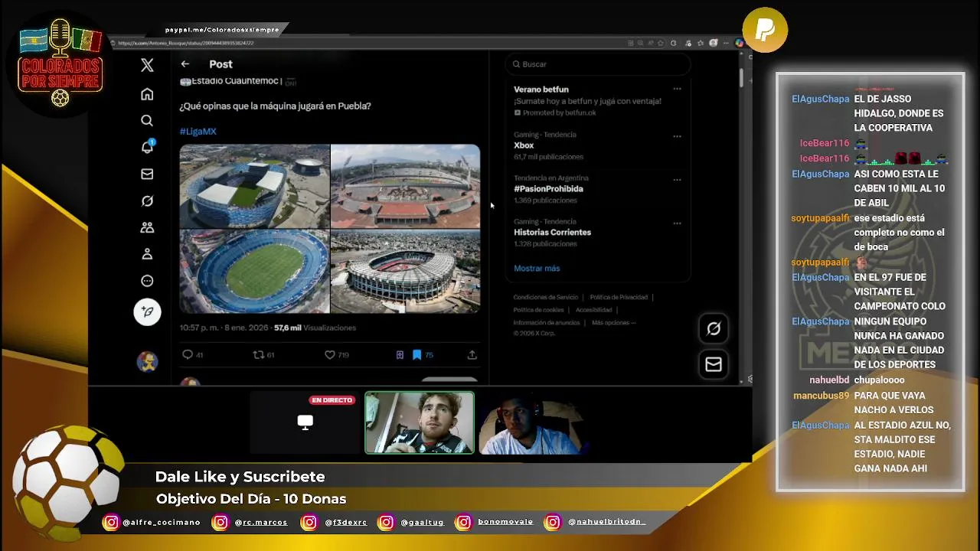Click chat message 'chupaloooo' by nahuelbd

[879, 380]
